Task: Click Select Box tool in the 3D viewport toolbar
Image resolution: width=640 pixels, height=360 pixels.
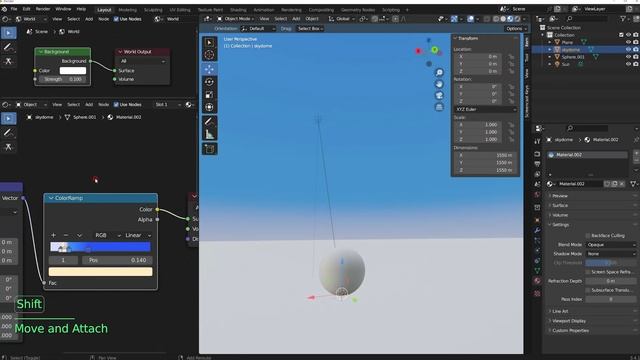Action: click(209, 42)
